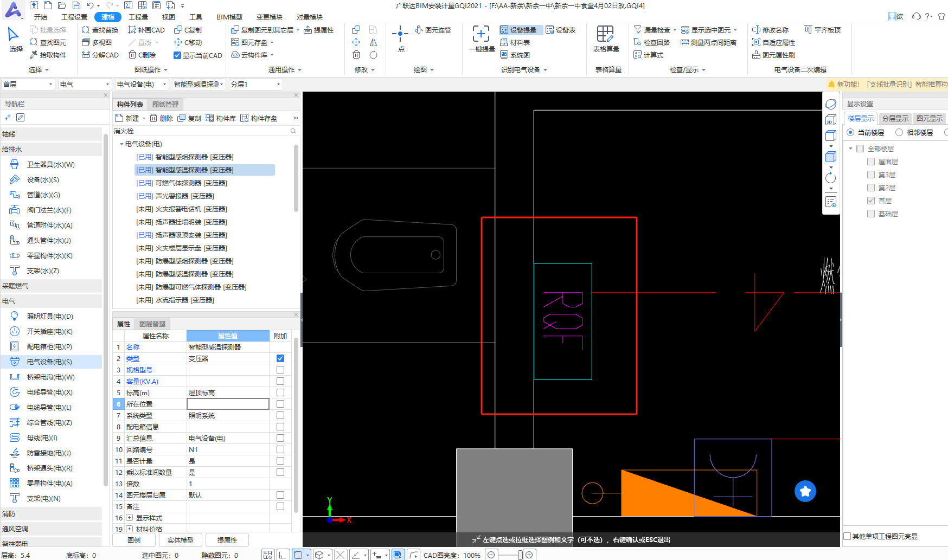The height and width of the screenshot is (560, 948).
Task: Click the save icon in title bar
Action: coord(76,5)
